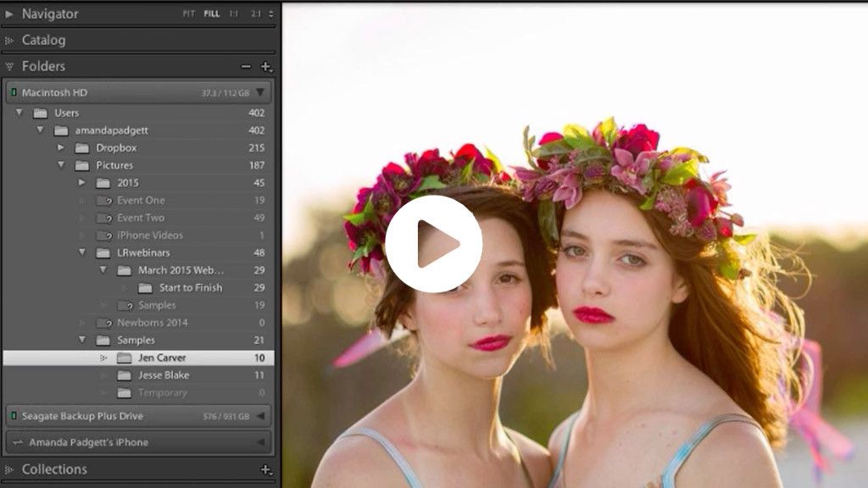Image resolution: width=868 pixels, height=488 pixels.
Task: Set Navigator zoom to 1:1
Action: click(x=234, y=14)
